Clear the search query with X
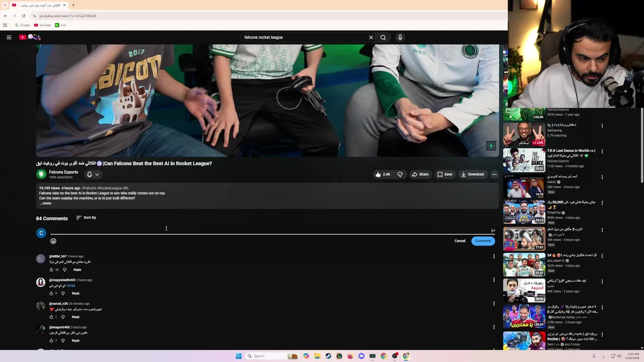 pyautogui.click(x=371, y=37)
